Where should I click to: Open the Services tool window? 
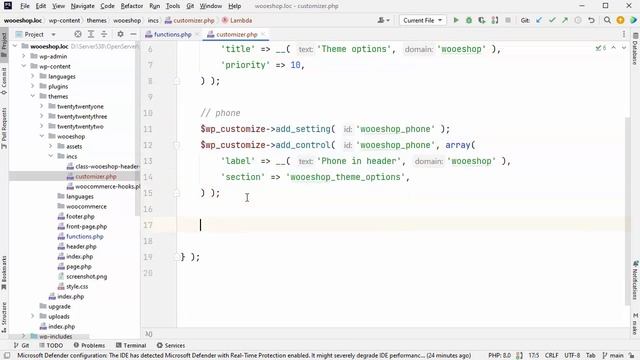pos(171,345)
